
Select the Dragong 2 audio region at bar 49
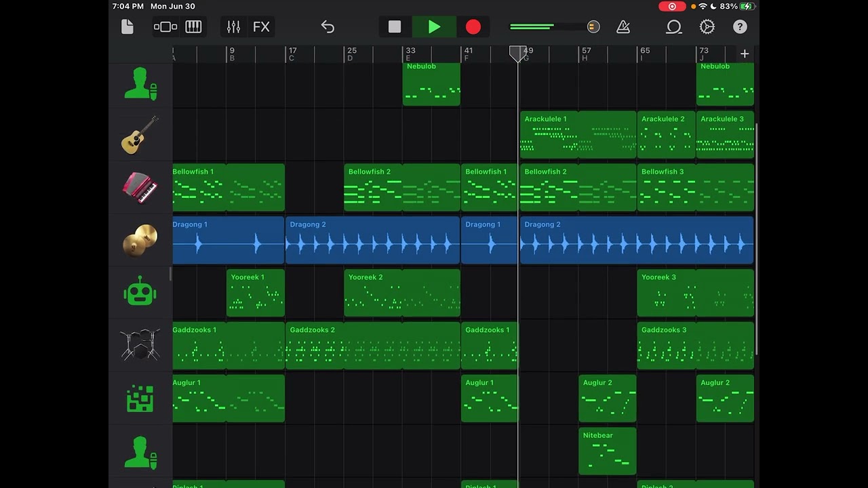point(637,241)
